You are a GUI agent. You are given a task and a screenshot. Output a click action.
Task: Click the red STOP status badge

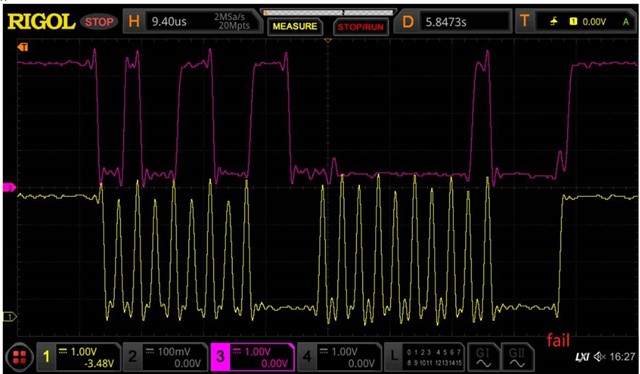click(99, 22)
